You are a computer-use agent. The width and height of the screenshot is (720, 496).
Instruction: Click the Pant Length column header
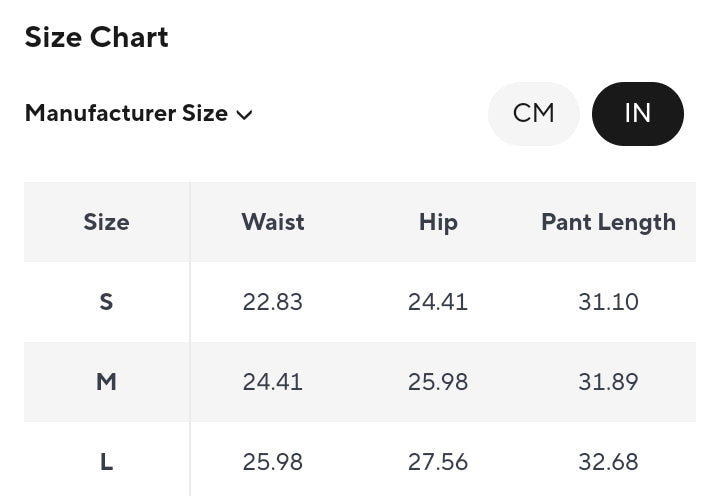point(608,223)
